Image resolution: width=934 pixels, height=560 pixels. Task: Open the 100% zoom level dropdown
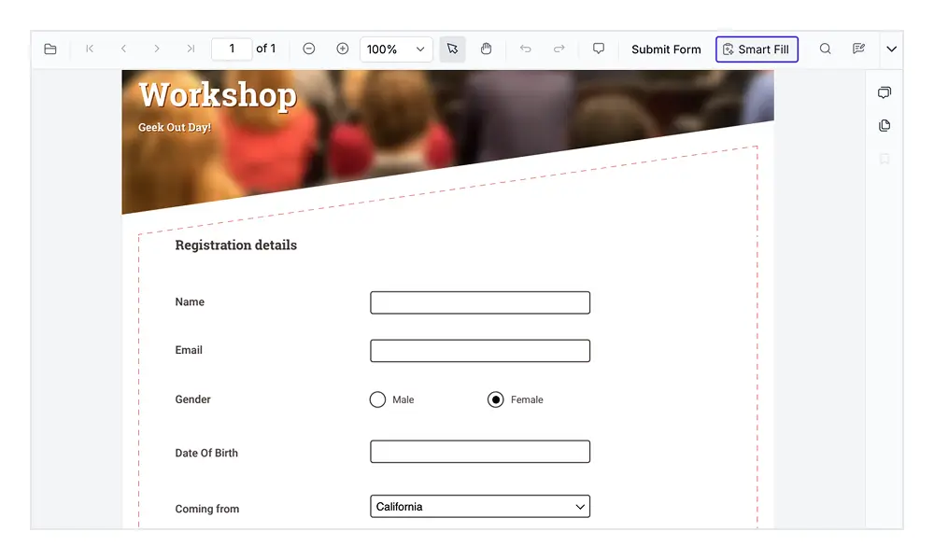tap(396, 49)
